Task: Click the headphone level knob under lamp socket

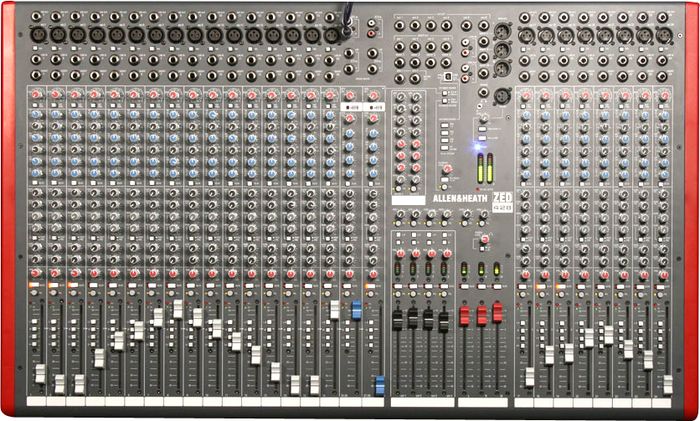Action: pos(483,118)
